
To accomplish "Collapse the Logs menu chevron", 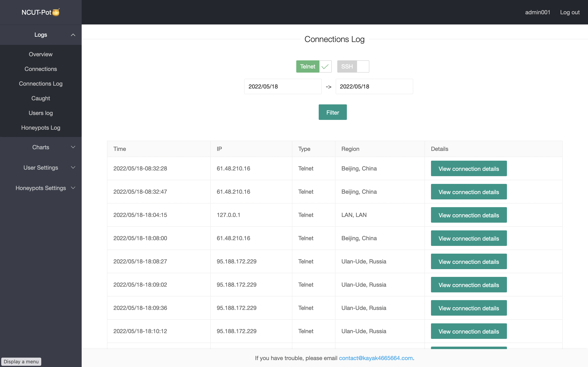I will pyautogui.click(x=73, y=35).
